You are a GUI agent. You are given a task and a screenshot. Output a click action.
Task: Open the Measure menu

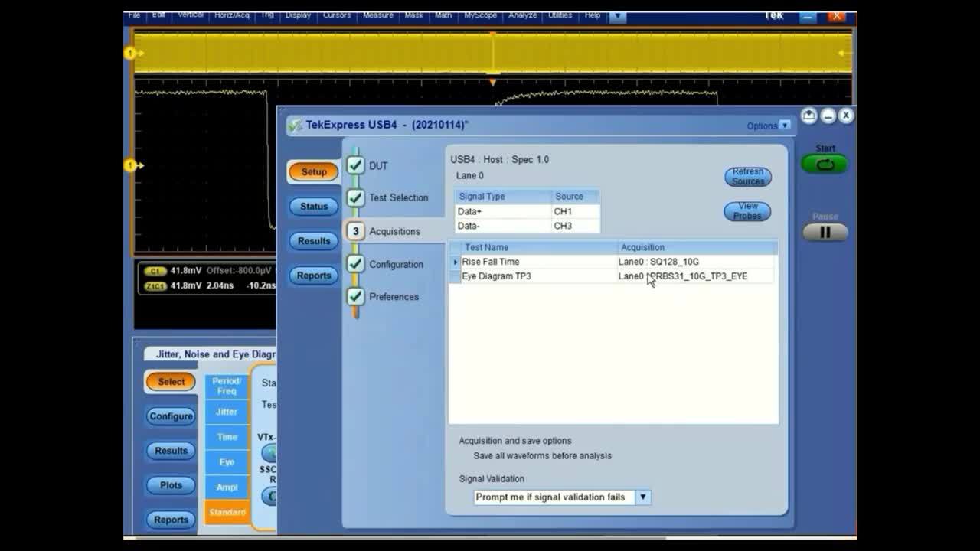(377, 15)
